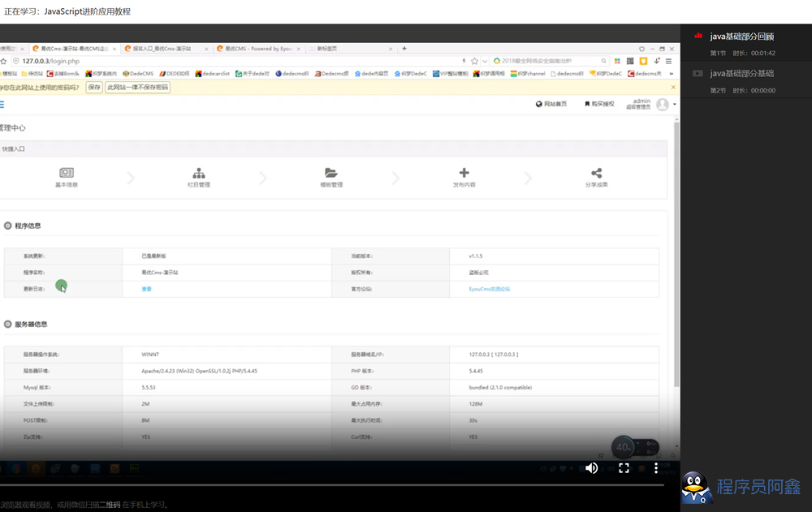Image resolution: width=812 pixels, height=512 pixels.
Task: Click the 发布内容 plus icon
Action: [x=464, y=173]
